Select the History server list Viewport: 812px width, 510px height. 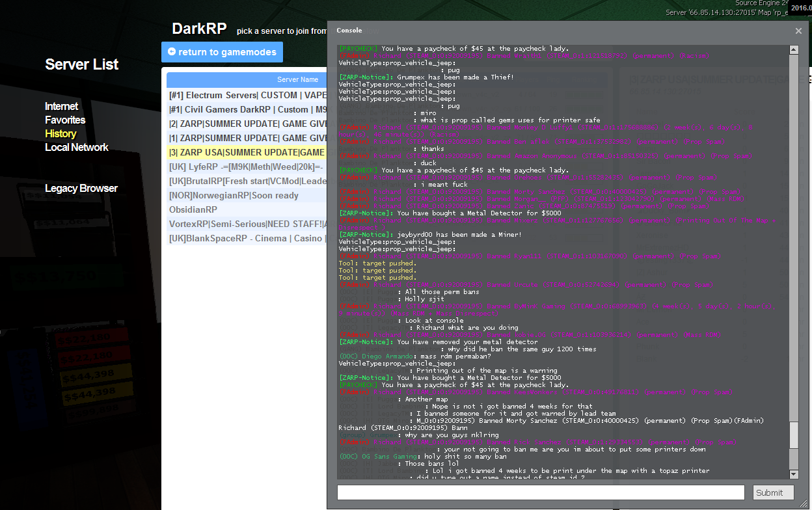click(61, 133)
